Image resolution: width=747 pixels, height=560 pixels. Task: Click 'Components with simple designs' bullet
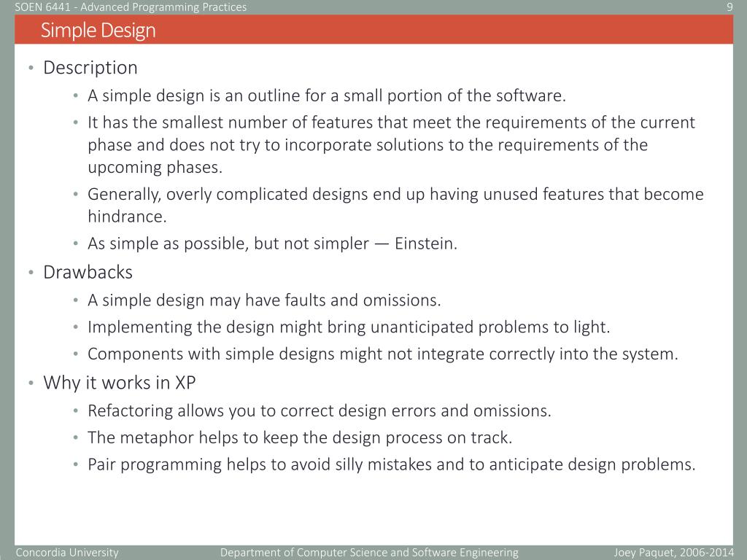pyautogui.click(x=382, y=354)
